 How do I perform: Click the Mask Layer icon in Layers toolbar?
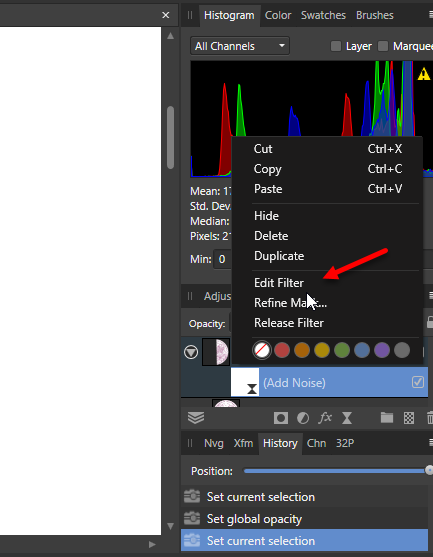281,418
